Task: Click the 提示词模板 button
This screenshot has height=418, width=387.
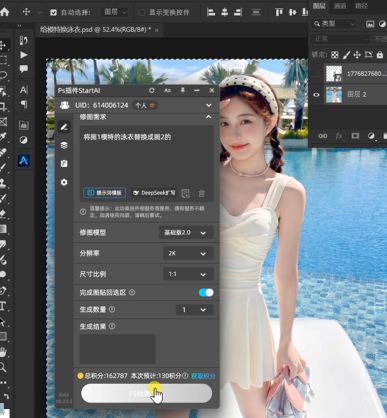Action: (x=105, y=193)
